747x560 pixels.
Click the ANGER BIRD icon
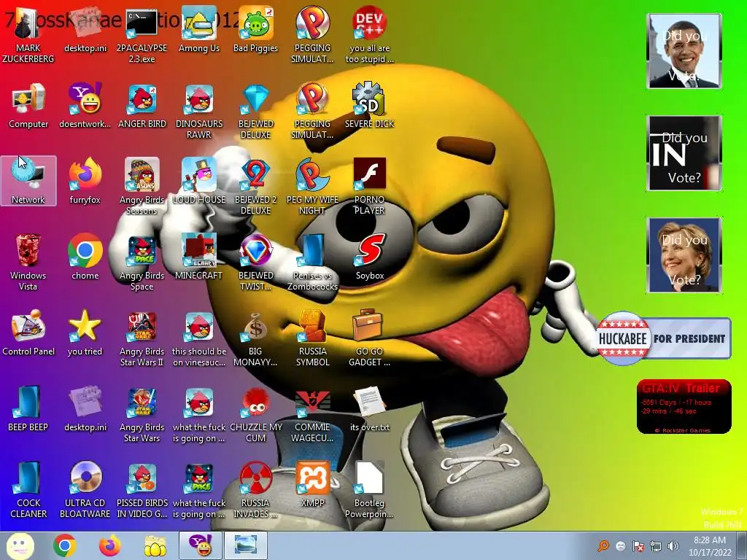[142, 106]
